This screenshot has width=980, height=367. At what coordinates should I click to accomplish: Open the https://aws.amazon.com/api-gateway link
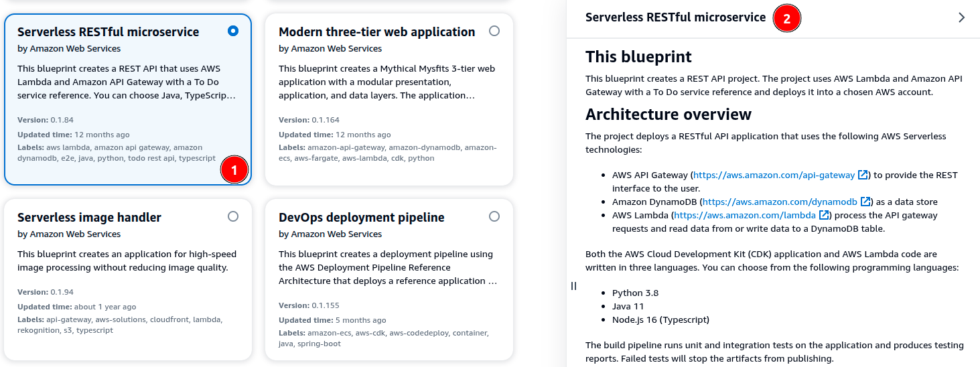(x=774, y=175)
